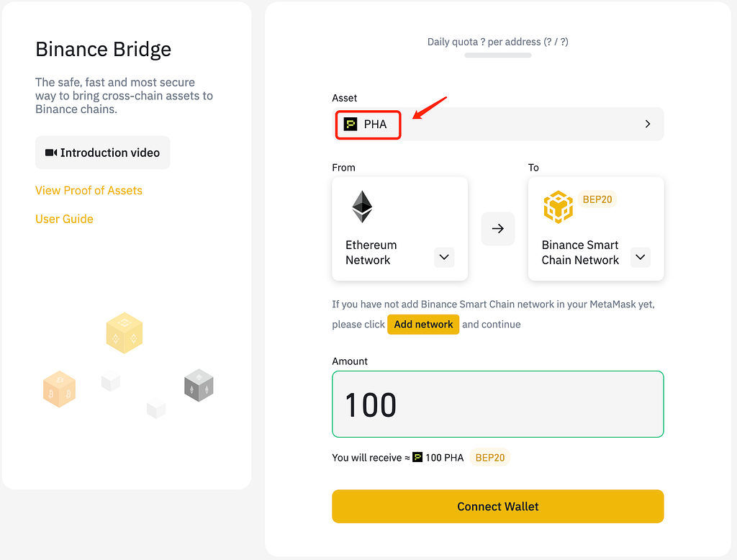Viewport: 737px width, 560px height.
Task: Open the User Guide link
Action: pyautogui.click(x=64, y=219)
